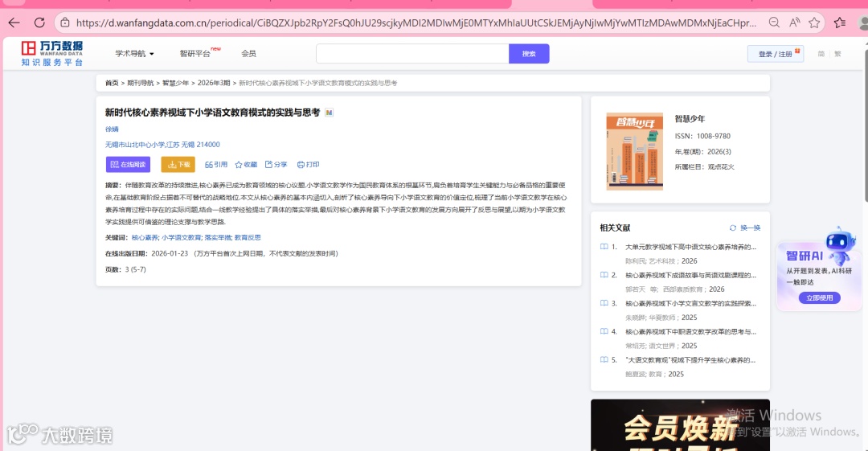Image resolution: width=868 pixels, height=451 pixels.
Task: Open keyword 核心素养 link
Action: [x=145, y=238]
